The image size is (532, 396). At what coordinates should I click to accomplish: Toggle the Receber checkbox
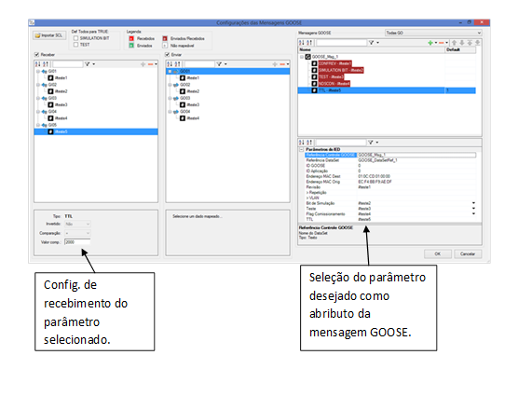36,55
